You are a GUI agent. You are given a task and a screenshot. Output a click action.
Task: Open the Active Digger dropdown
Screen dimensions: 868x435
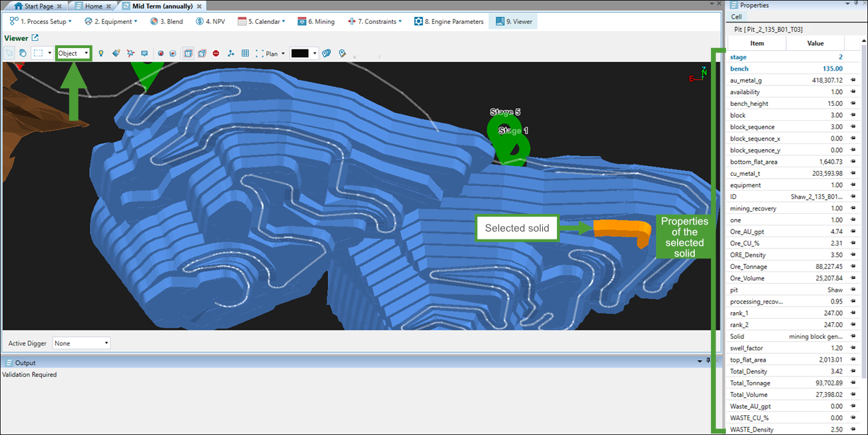(82, 343)
